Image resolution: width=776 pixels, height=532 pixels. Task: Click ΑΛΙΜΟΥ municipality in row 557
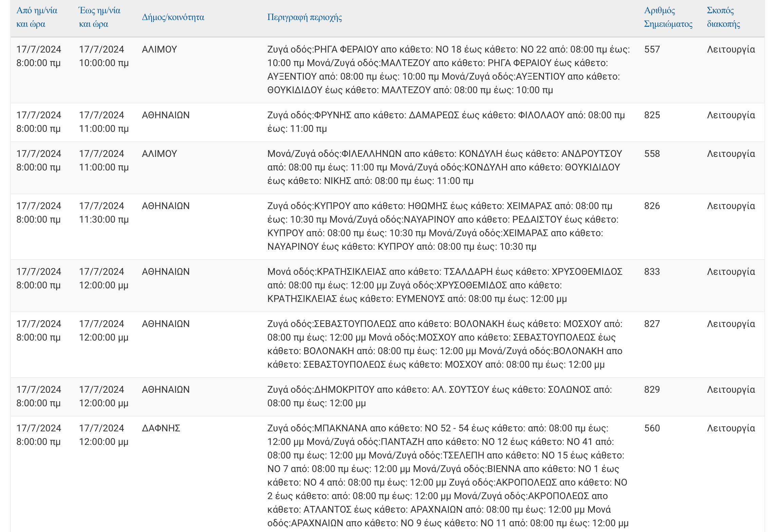[159, 49]
